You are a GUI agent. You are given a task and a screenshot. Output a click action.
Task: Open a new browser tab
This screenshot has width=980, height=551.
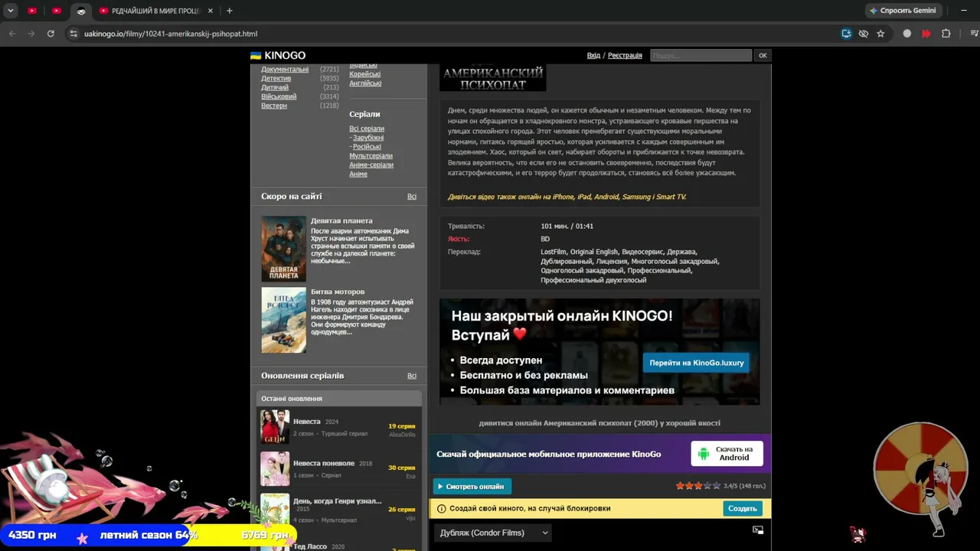click(x=229, y=11)
